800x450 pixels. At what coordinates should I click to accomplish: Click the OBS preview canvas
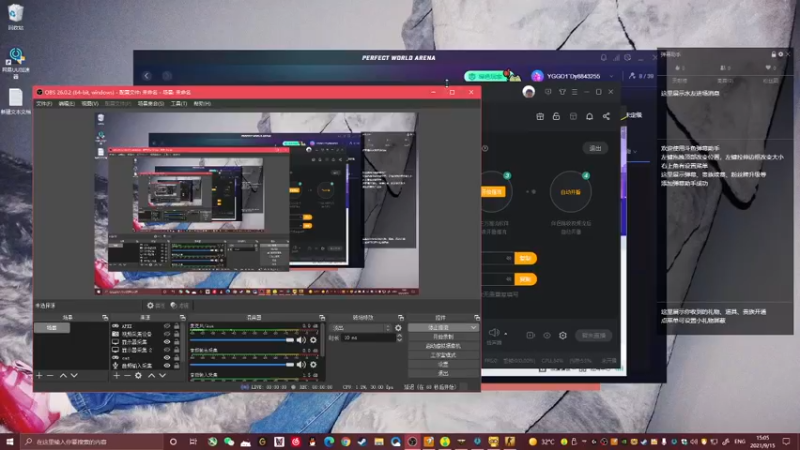[x=257, y=203]
